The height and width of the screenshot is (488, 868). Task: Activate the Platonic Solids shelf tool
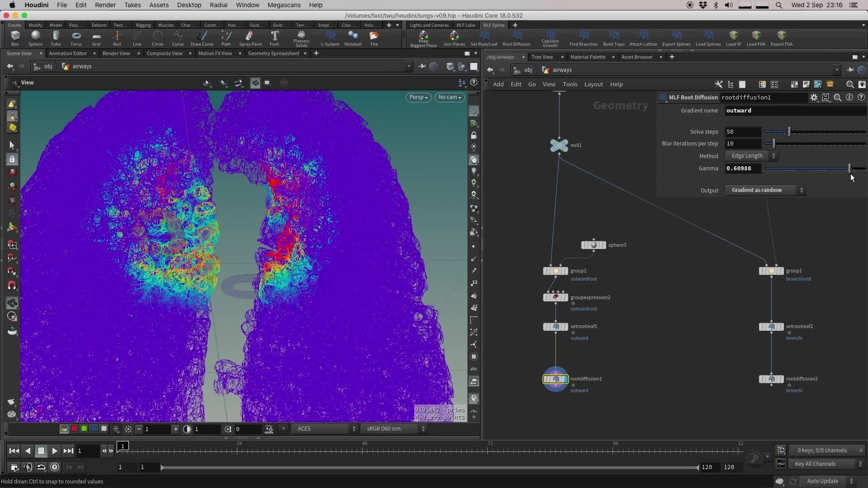click(301, 38)
